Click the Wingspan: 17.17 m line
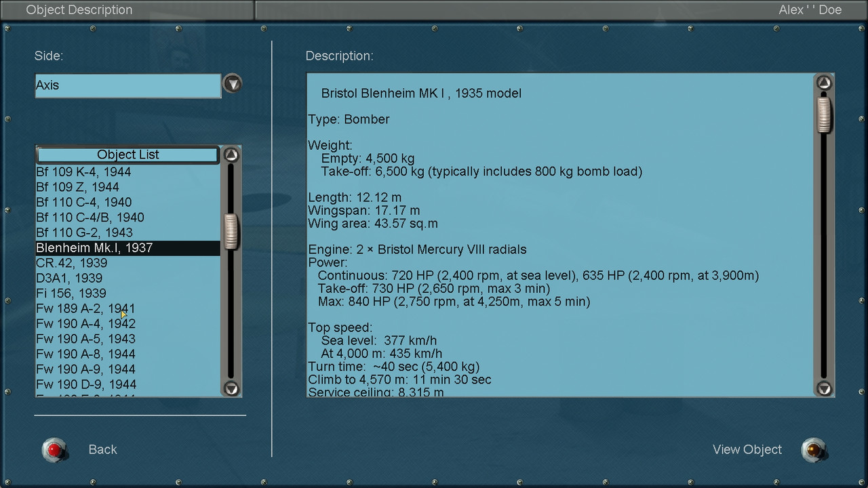 coord(363,211)
